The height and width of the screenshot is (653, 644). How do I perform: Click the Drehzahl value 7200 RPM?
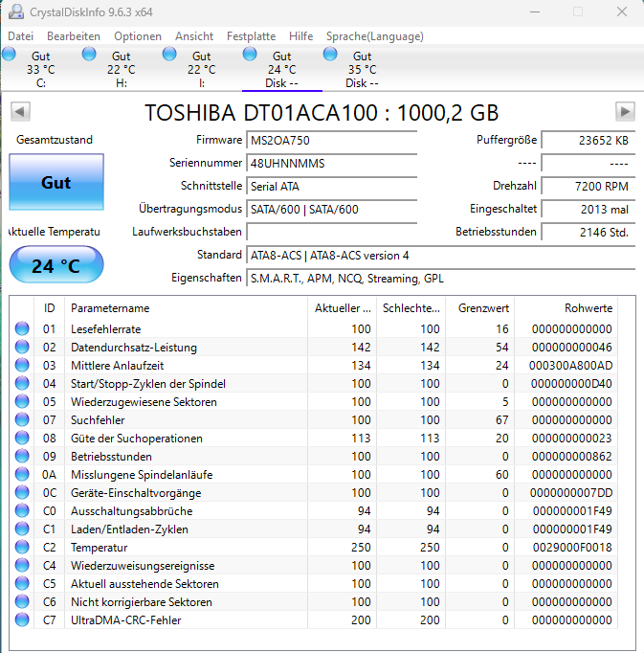[588, 186]
